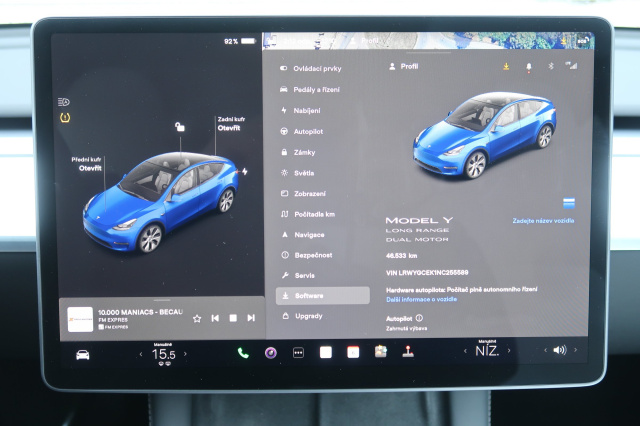Open the Profil selector
Viewport: 640px width, 426px height.
point(404,66)
